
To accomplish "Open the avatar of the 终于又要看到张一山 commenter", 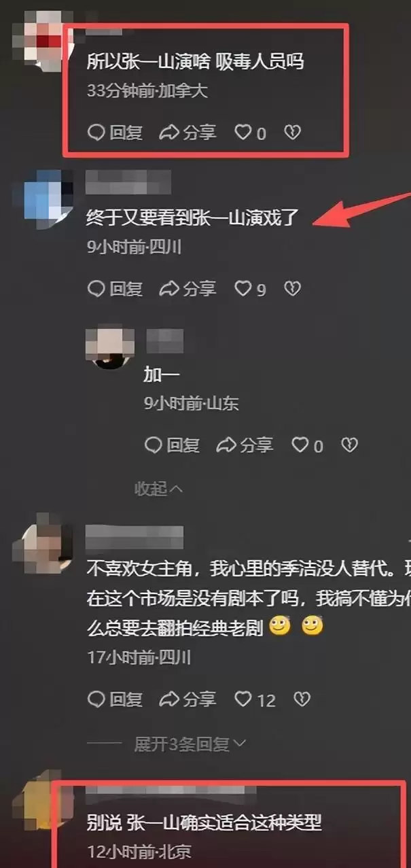I will coord(49,195).
